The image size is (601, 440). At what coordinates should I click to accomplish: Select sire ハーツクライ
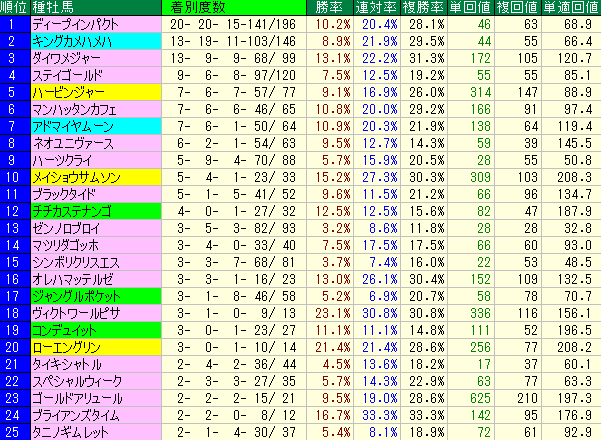96,160
